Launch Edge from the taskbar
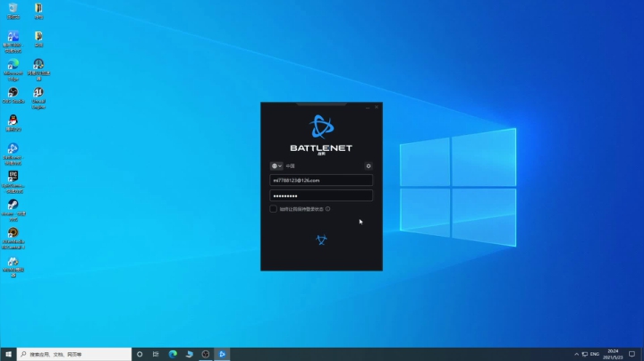The height and width of the screenshot is (361, 644). (173, 354)
